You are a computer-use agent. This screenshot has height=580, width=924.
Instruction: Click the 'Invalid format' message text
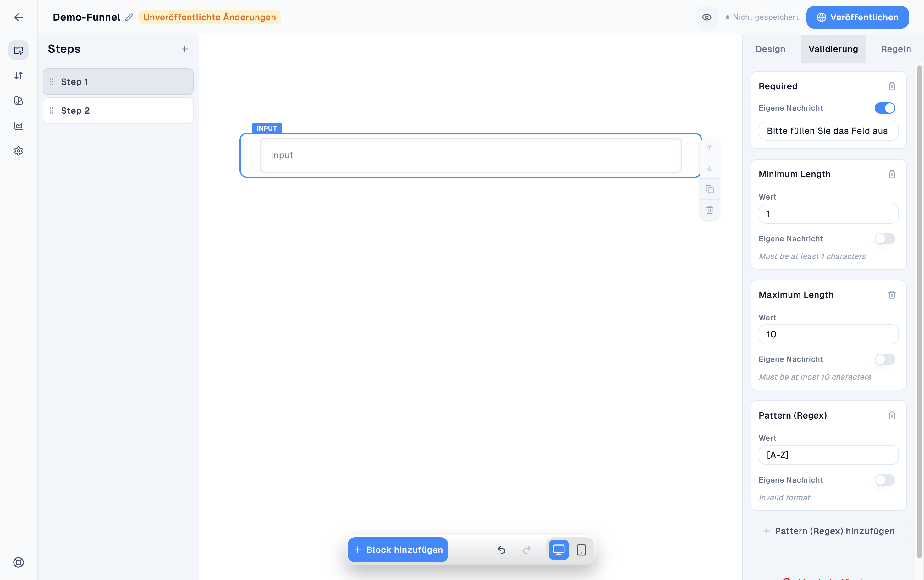coord(784,498)
